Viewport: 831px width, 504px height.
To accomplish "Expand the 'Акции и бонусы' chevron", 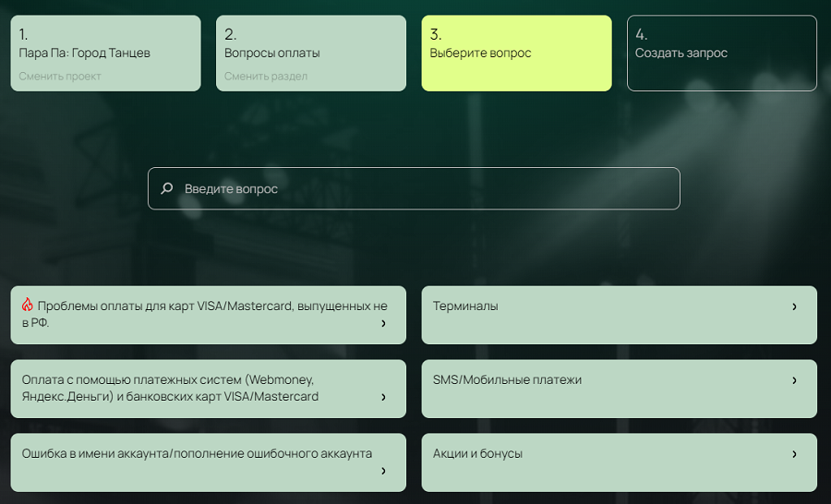I will 794,454.
